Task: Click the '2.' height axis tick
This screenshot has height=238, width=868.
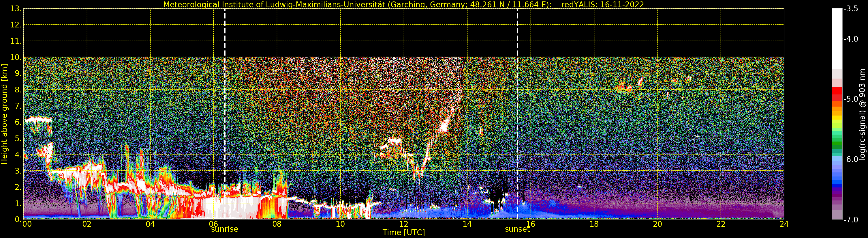Action: pos(18,187)
